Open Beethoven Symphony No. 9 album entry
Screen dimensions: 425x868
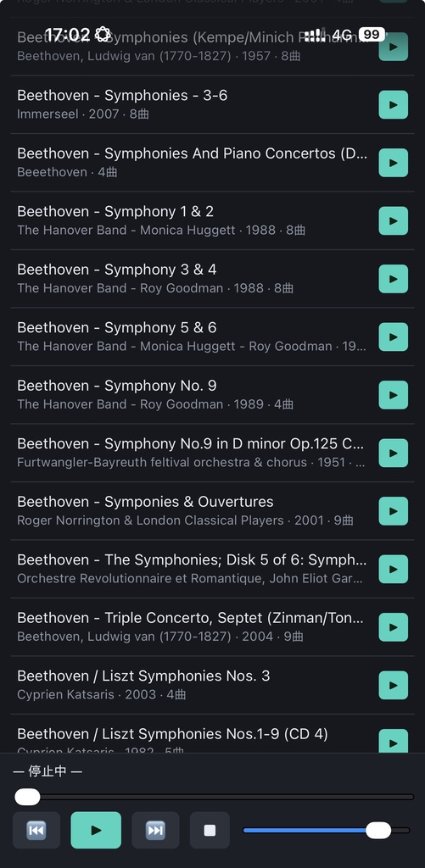pyautogui.click(x=212, y=395)
